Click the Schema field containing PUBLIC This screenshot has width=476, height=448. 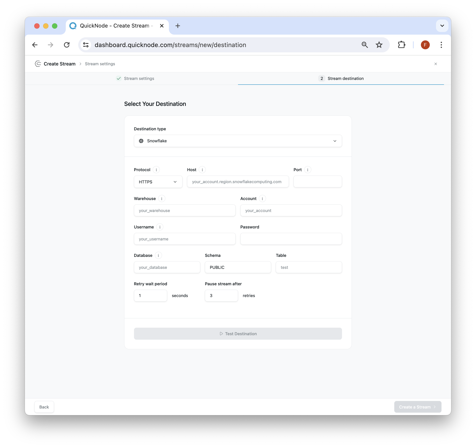click(x=238, y=268)
